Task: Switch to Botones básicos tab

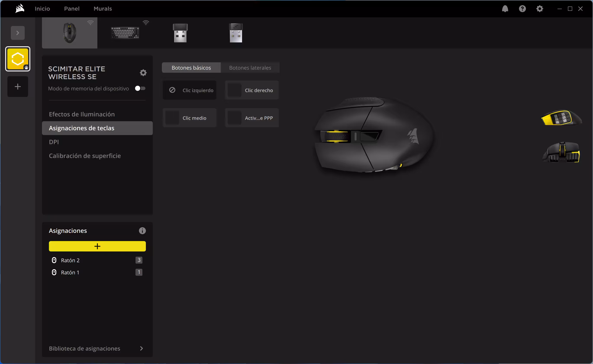Action: click(191, 68)
